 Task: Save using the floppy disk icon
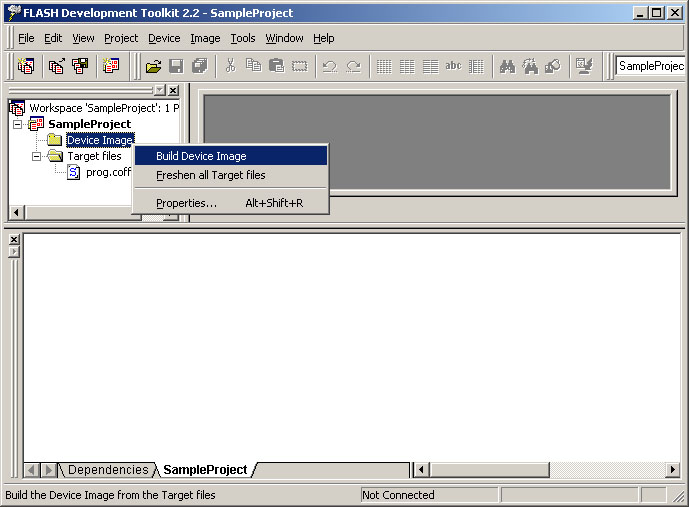coord(176,66)
